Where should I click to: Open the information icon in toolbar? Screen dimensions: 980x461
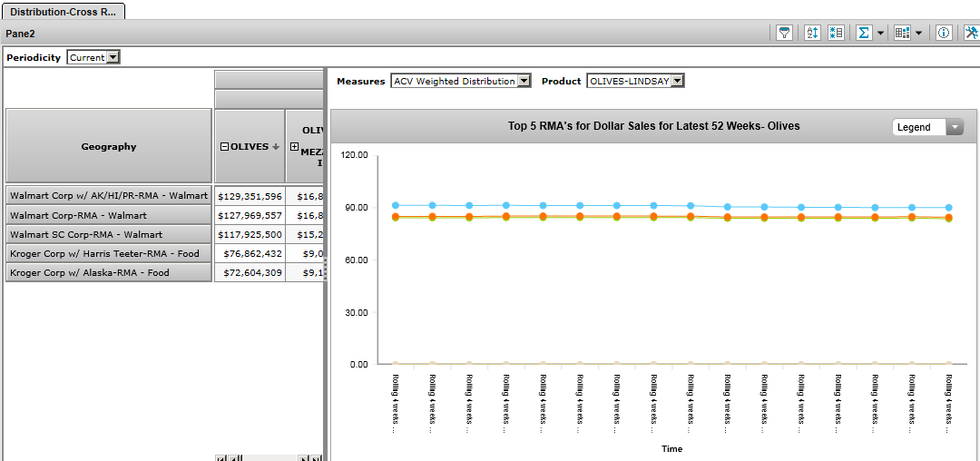pyautogui.click(x=944, y=33)
